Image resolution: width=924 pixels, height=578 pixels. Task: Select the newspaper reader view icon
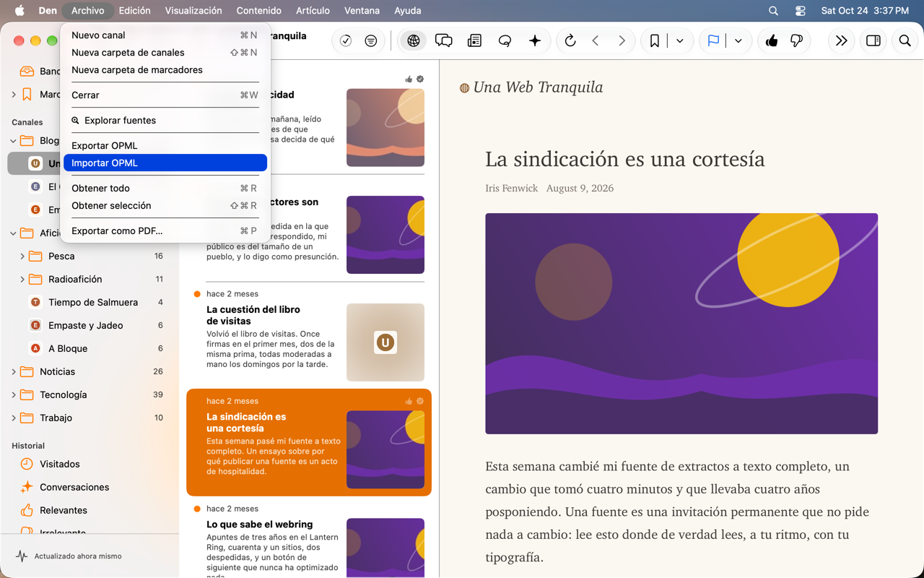point(474,41)
